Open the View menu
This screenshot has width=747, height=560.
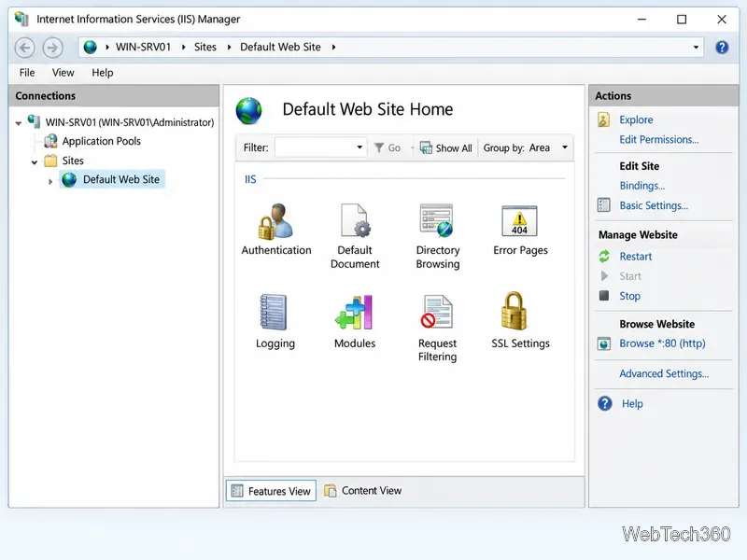coord(63,73)
